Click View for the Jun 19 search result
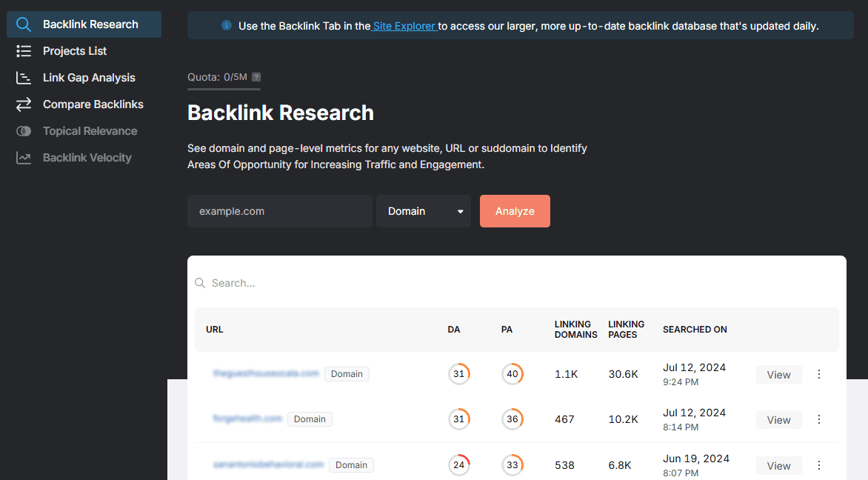Image resolution: width=868 pixels, height=480 pixels. 778,465
